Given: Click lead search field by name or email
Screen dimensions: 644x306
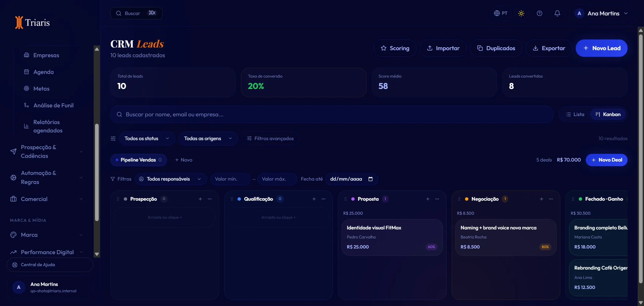Looking at the screenshot, I should coord(332,114).
